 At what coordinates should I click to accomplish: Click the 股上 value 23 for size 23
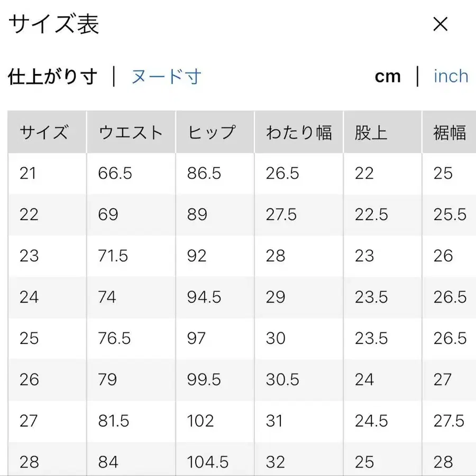[x=364, y=256]
